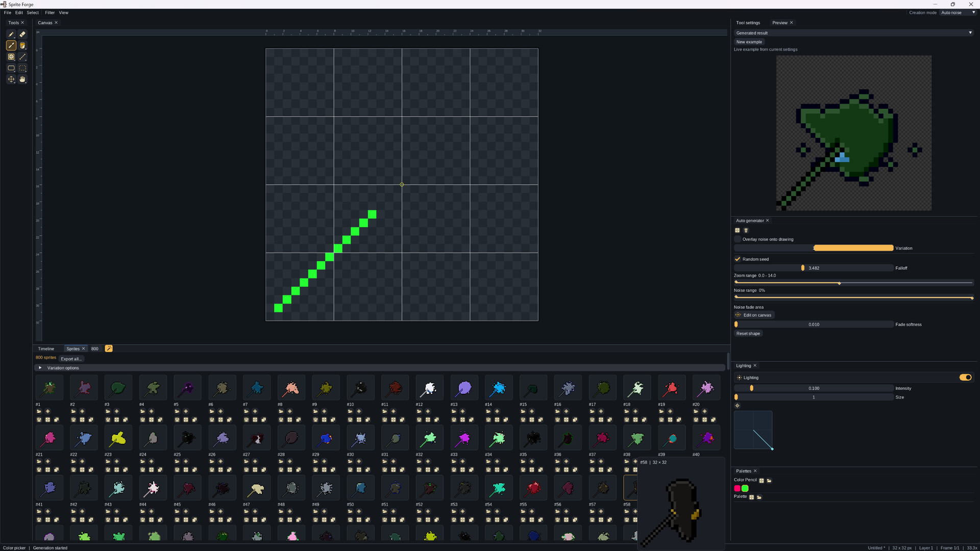
Task: Click the Export all... button
Action: click(71, 359)
